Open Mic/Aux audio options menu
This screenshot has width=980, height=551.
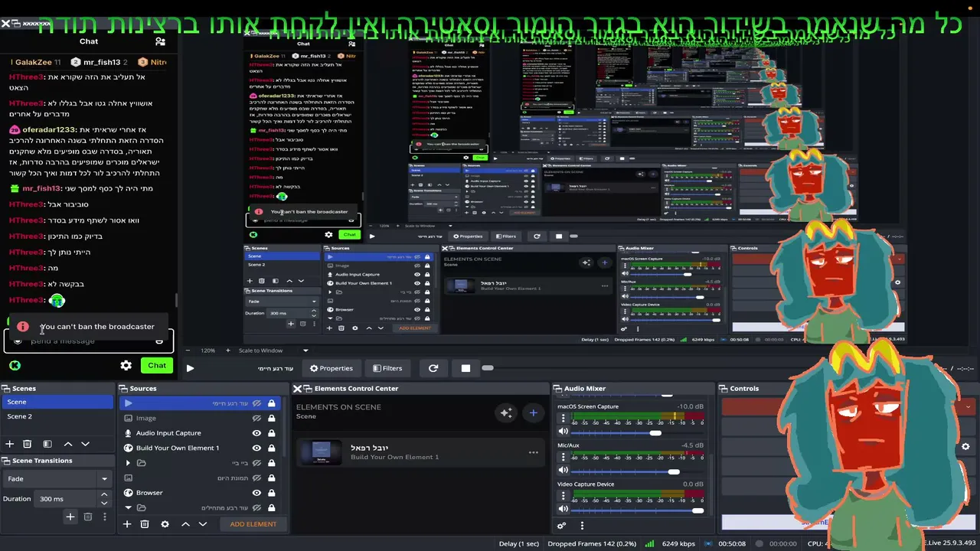pyautogui.click(x=563, y=457)
